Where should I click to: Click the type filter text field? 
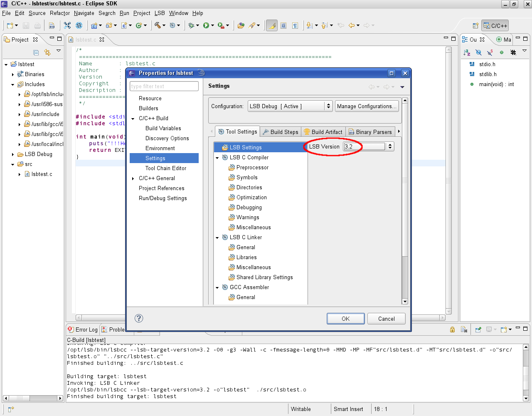(x=164, y=86)
